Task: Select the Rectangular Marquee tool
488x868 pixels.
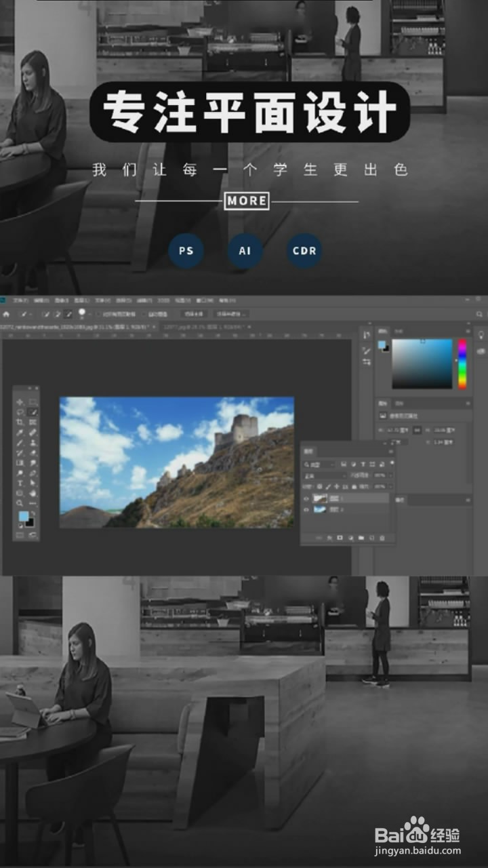Action: coord(33,402)
